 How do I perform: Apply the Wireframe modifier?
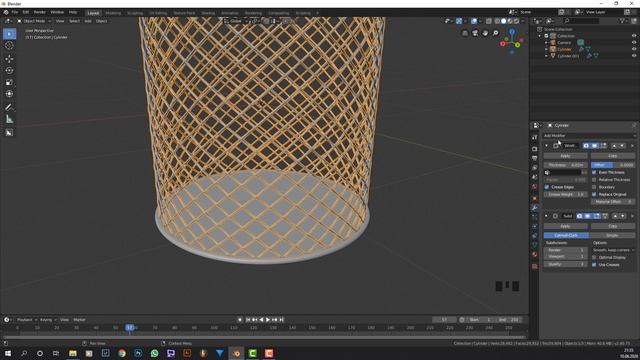coord(565,156)
